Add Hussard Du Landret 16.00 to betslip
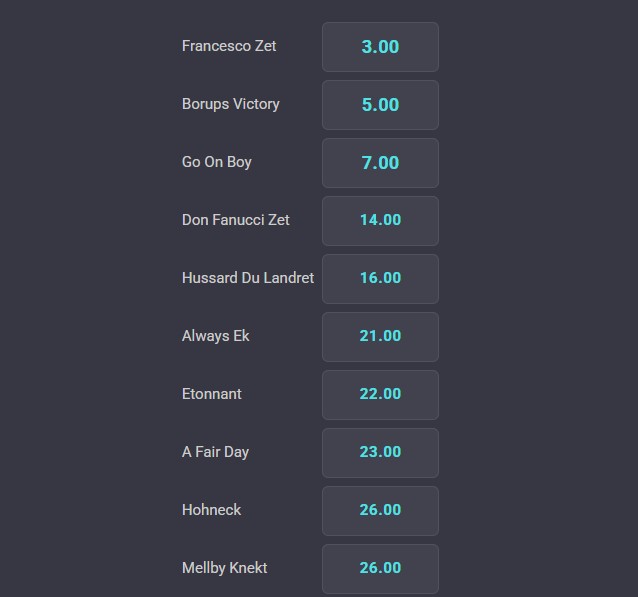The image size is (638, 597). [x=380, y=279]
